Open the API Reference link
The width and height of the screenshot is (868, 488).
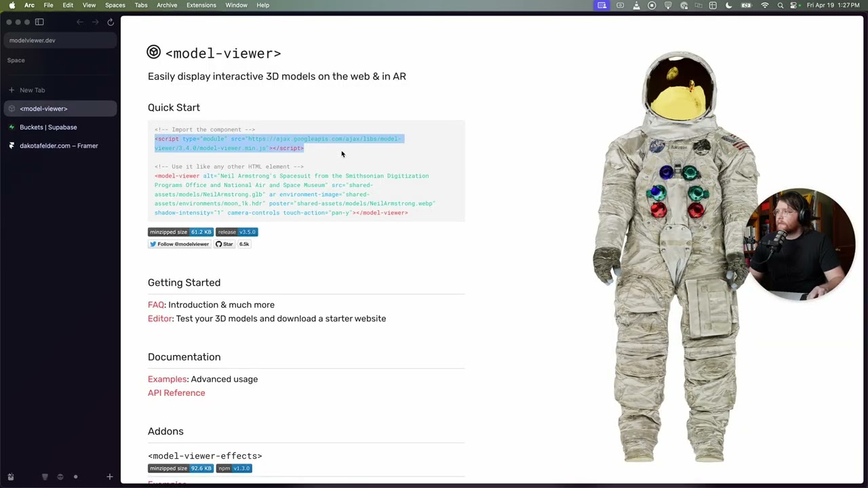coord(176,393)
